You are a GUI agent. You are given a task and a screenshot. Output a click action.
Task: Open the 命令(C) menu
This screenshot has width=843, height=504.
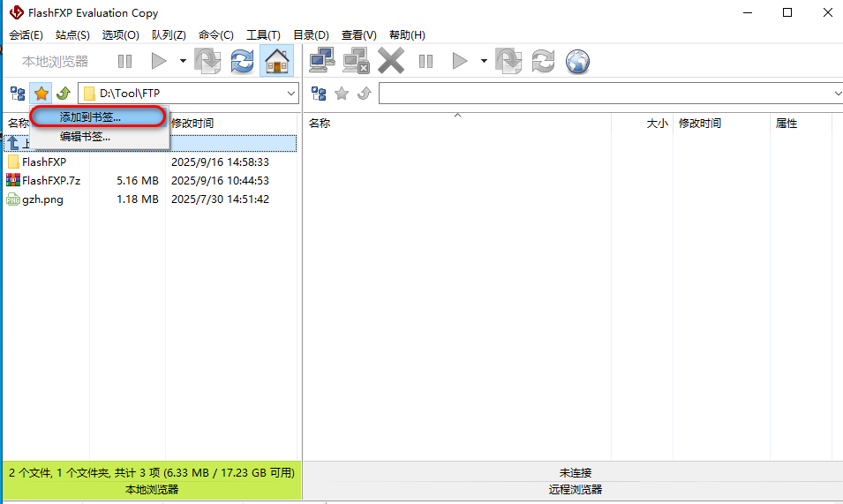216,35
